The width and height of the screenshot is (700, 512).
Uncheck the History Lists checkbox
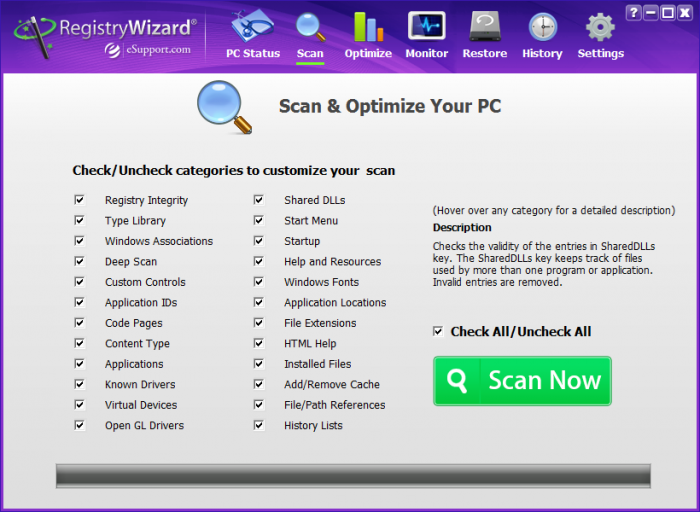tap(259, 425)
